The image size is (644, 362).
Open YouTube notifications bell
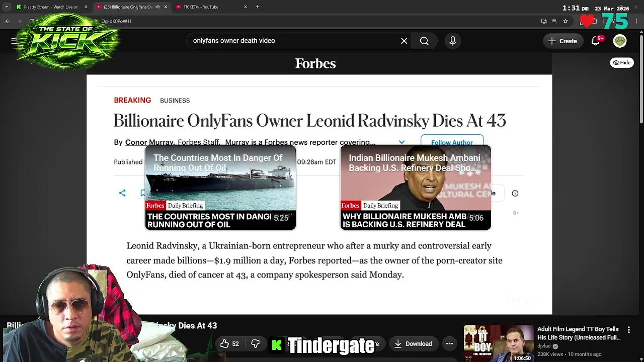(596, 41)
